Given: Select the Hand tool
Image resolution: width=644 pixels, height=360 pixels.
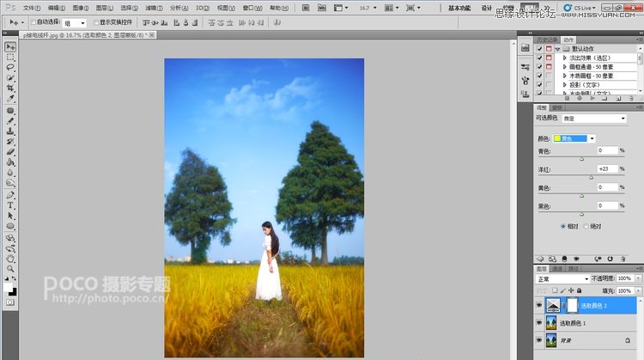Looking at the screenshot, I should [x=10, y=259].
